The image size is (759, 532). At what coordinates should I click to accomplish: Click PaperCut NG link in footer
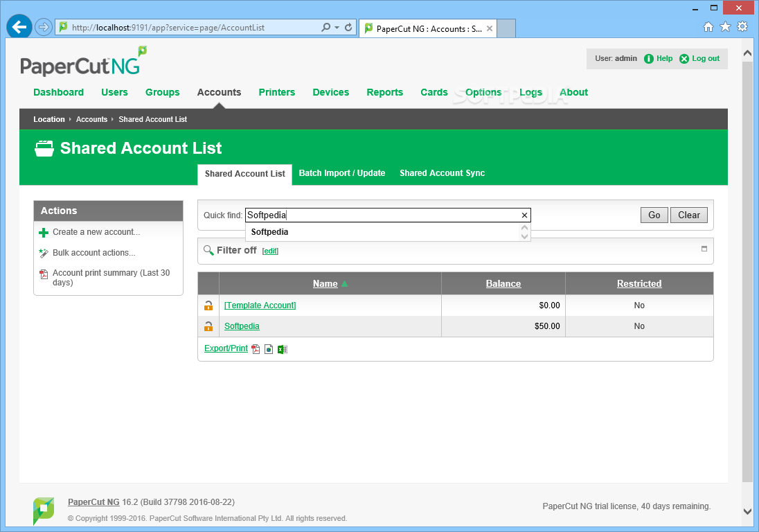pos(93,502)
